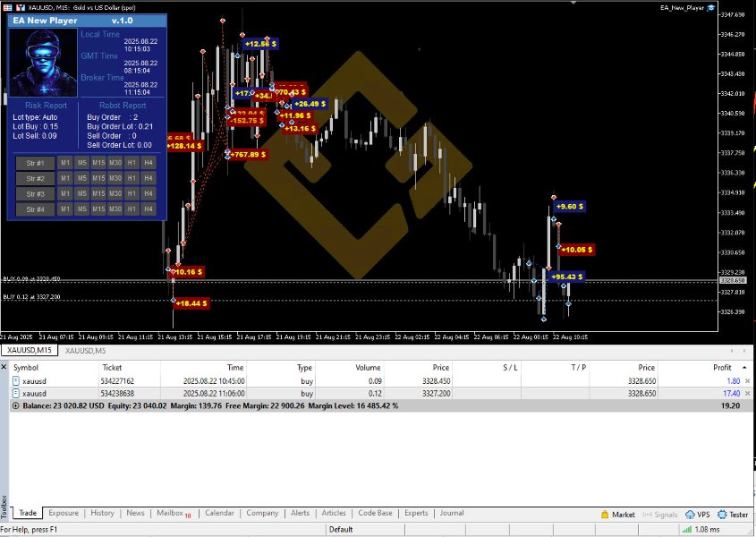Screen dimensions: 756x537
Task: Click the trade panel icon next to the chart title
Action: coord(21,7)
